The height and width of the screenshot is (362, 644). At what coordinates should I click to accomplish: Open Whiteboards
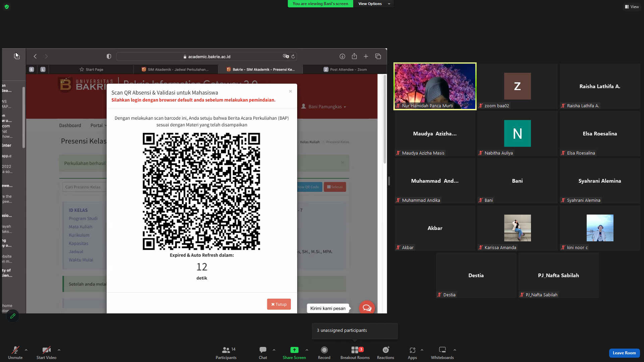click(x=442, y=353)
